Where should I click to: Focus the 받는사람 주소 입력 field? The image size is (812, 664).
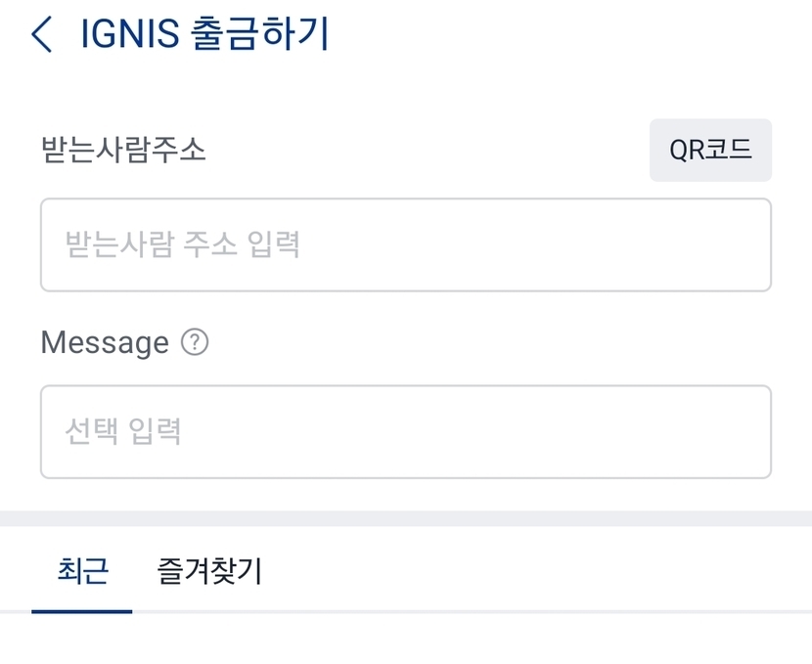click(405, 244)
